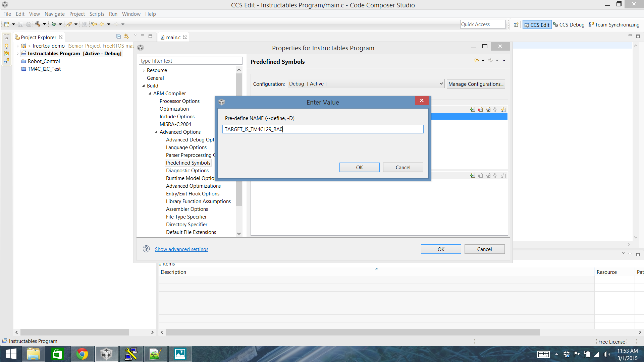
Task: Open the Git repositories sidebar icon
Action: click(x=6, y=54)
